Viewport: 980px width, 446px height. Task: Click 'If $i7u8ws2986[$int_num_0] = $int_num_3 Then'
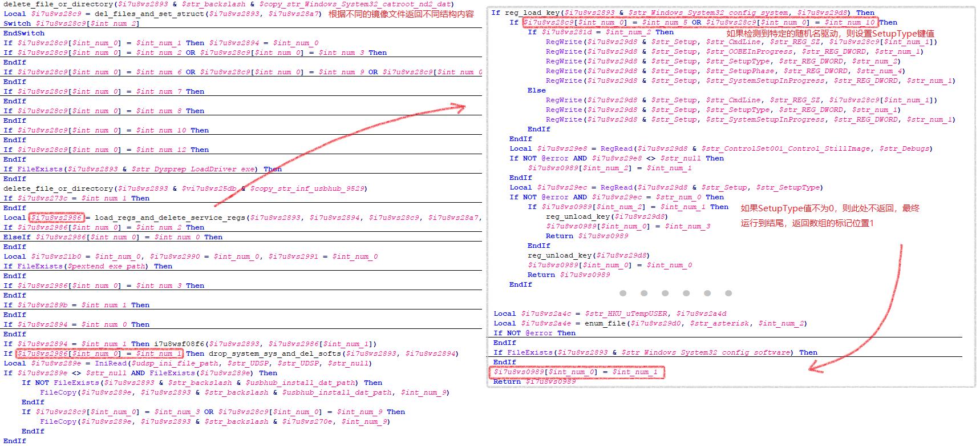click(x=104, y=286)
